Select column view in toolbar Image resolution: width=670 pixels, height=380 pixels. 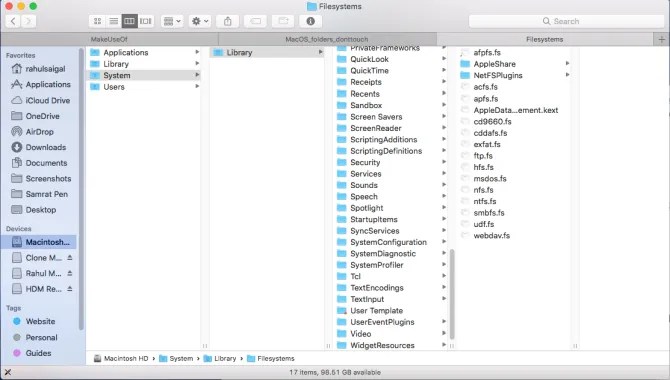tap(129, 21)
